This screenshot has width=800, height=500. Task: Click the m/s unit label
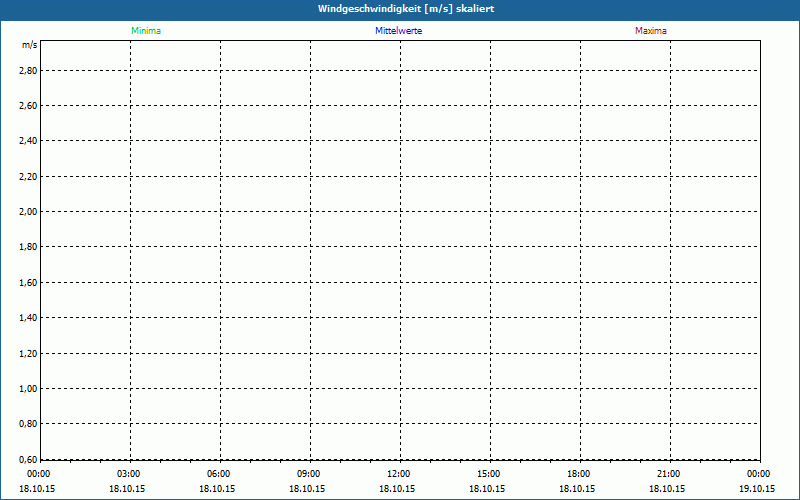[x=30, y=45]
